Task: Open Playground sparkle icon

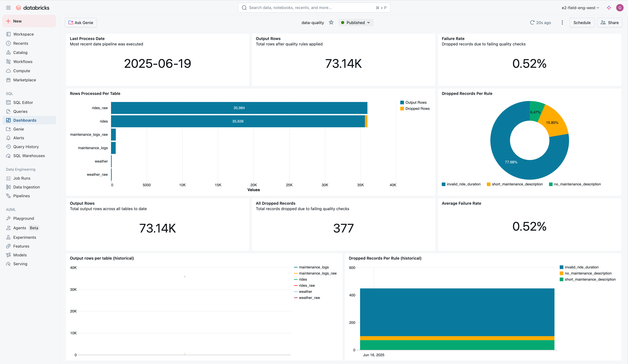Action: 8,218
